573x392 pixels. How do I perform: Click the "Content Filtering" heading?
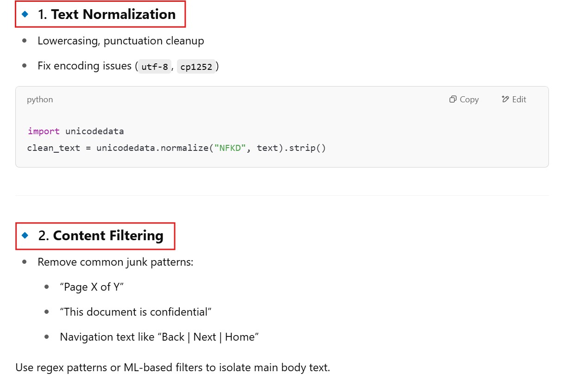click(108, 236)
